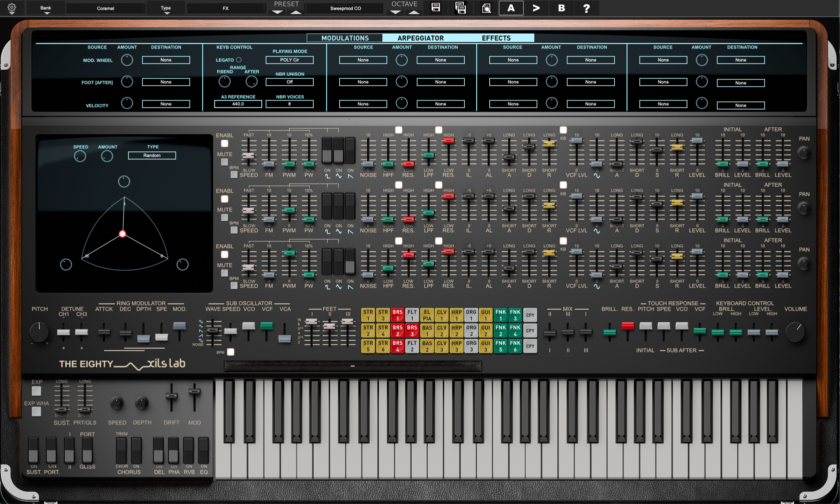Open the joystick Type Random dropdown
Viewport: 840px width, 504px height.
point(152,155)
